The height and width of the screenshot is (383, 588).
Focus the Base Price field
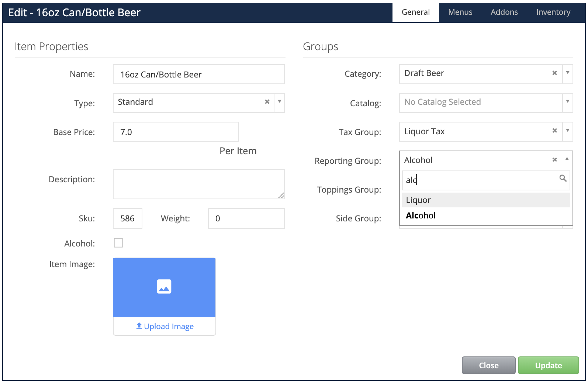176,132
